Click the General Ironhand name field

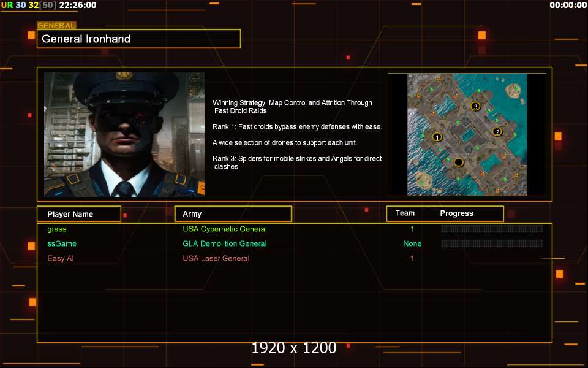[x=139, y=39]
